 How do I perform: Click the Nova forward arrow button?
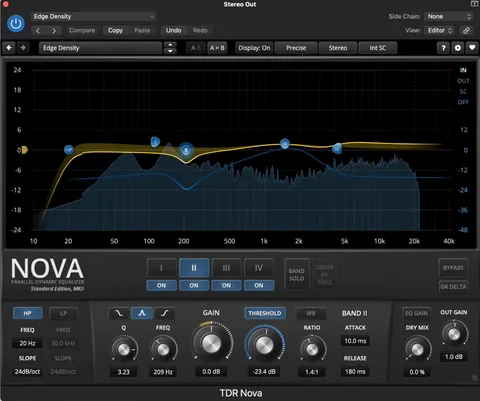(23, 48)
